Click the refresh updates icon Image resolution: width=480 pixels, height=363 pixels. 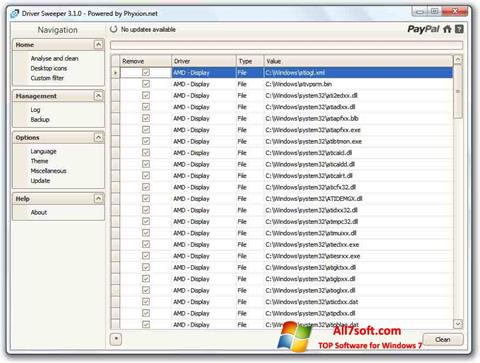(x=114, y=29)
